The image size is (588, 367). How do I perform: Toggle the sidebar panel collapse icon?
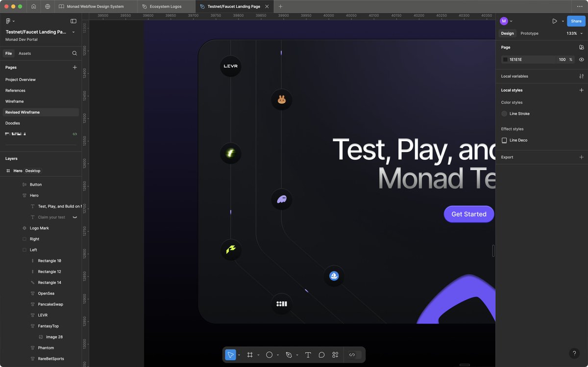click(73, 21)
